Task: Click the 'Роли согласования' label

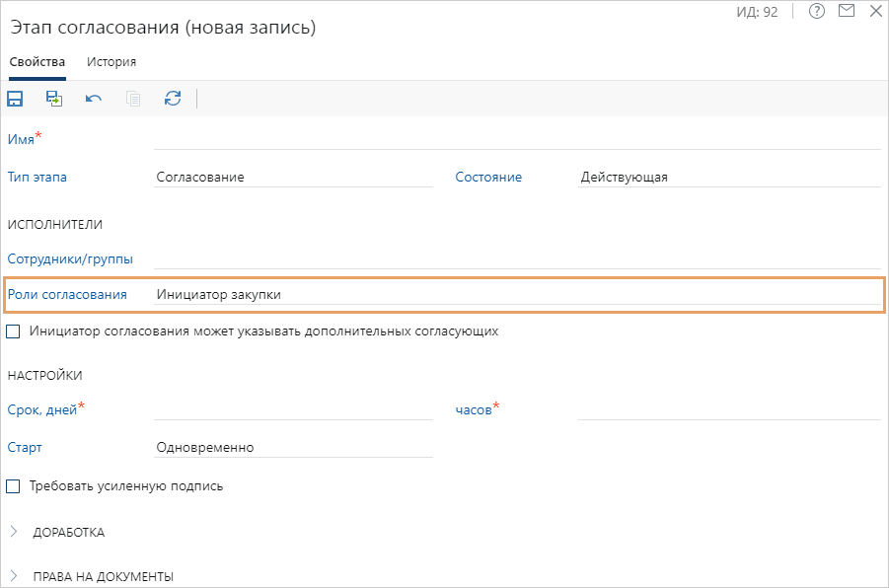Action: coord(66,294)
